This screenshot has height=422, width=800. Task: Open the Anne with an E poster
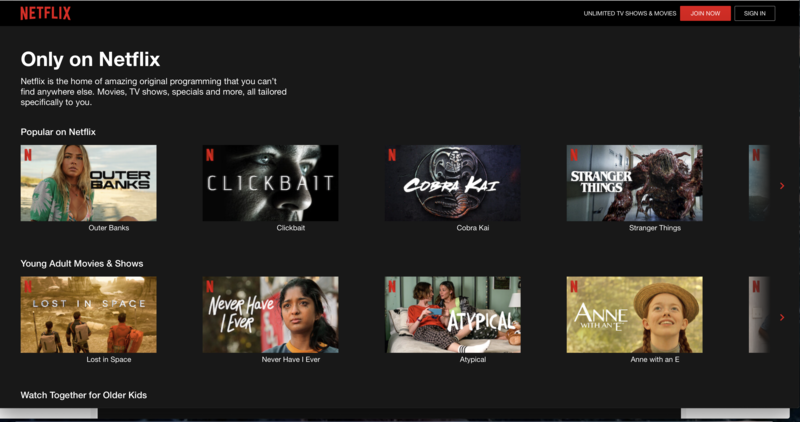coord(634,314)
